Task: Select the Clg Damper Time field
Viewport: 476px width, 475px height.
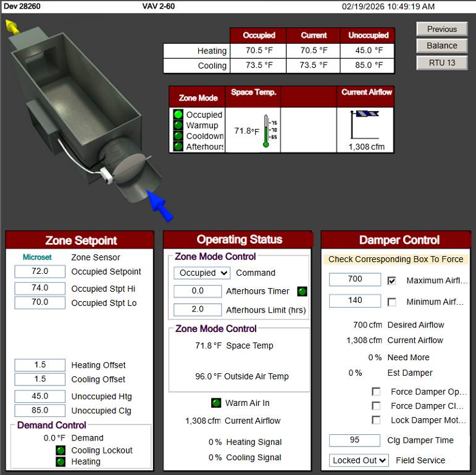Action: [354, 440]
